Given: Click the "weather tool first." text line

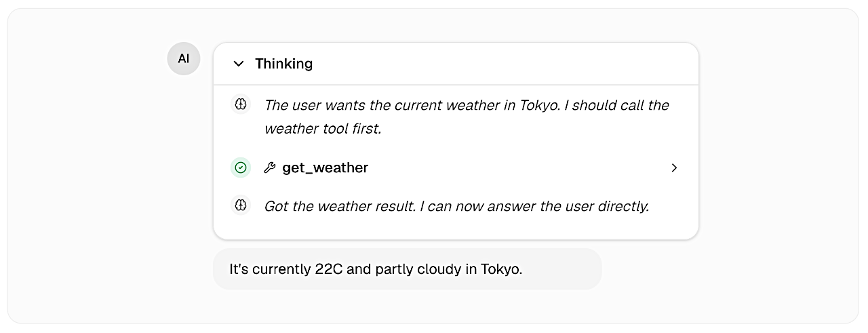Looking at the screenshot, I should point(323,128).
